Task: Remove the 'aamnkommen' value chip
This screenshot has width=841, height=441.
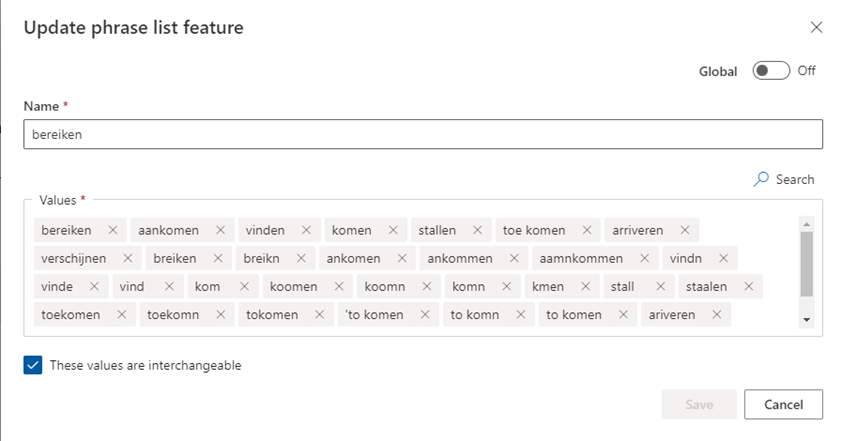Action: 644,258
